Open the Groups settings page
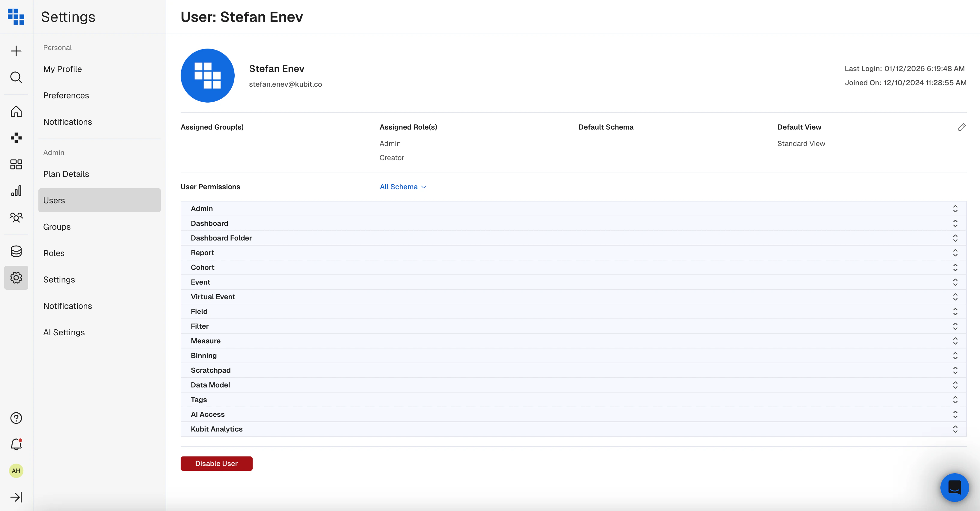980x511 pixels. click(x=57, y=227)
